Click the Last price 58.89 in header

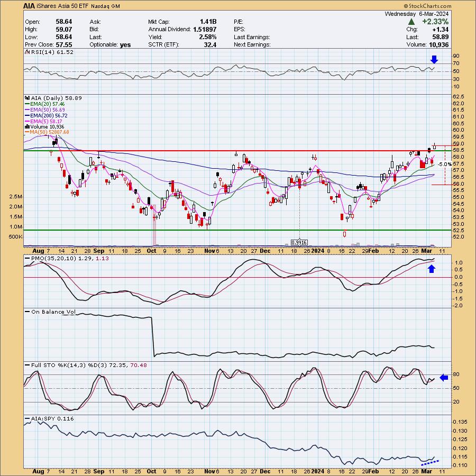pyautogui.click(x=440, y=37)
